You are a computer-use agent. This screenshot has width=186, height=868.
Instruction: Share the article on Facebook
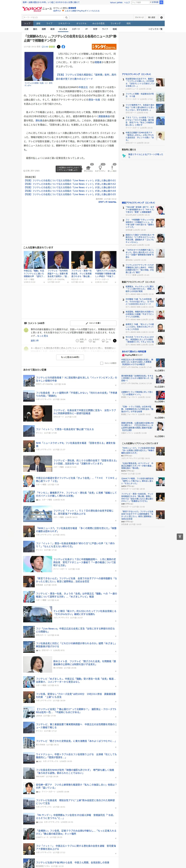pyautogui.click(x=63, y=47)
